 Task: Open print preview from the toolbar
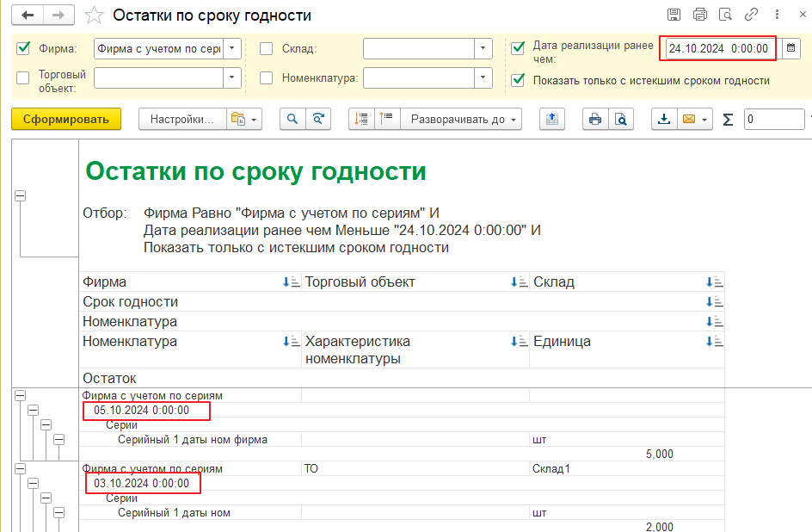[620, 119]
